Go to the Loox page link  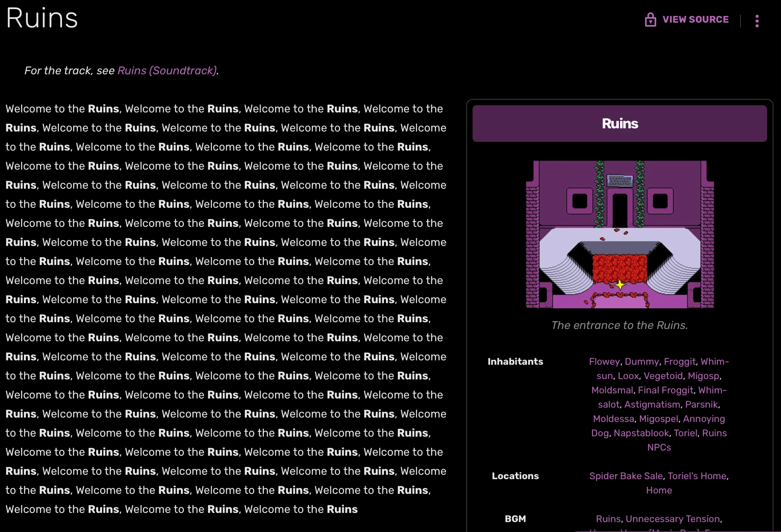(x=628, y=376)
